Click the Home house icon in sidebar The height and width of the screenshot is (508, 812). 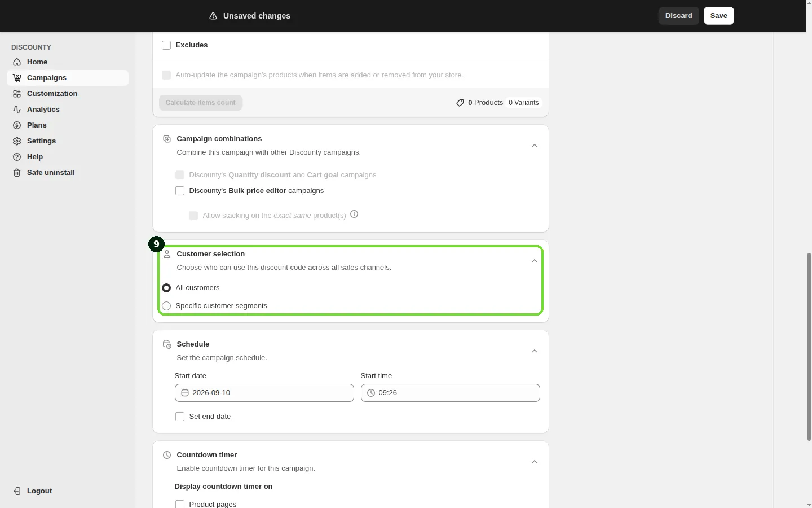[17, 62]
